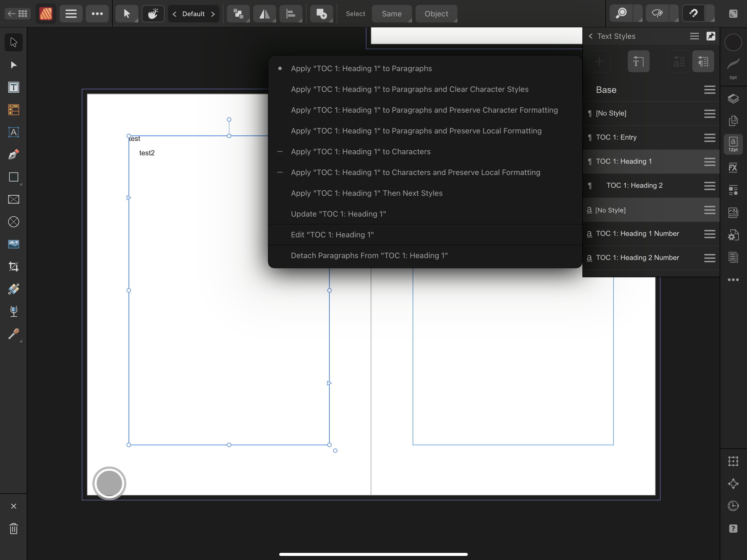Choose Update "TOC 1: Heading 1"

coord(425,214)
